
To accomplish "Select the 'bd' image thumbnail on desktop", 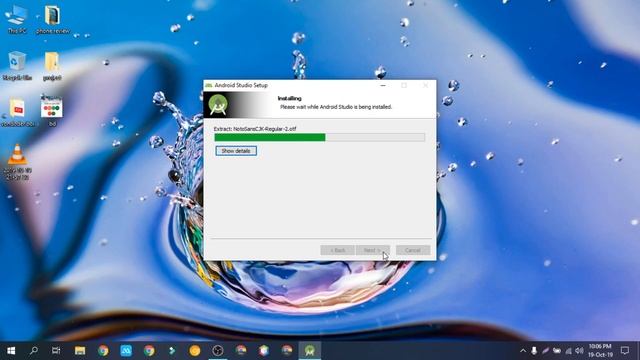I will (x=52, y=112).
